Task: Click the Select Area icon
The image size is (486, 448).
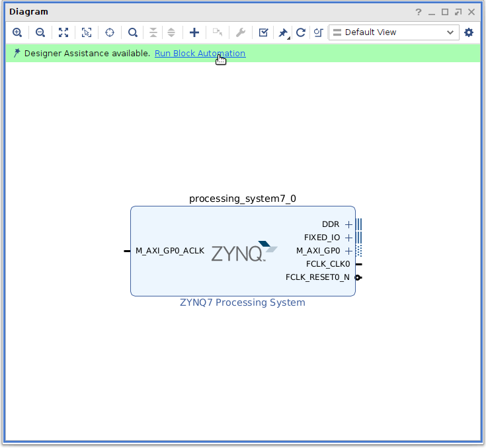Action: click(x=87, y=32)
